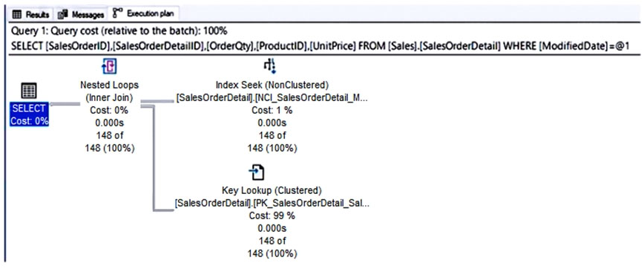
Task: Click 148 (100%) under Key Lookup
Action: tap(272, 253)
